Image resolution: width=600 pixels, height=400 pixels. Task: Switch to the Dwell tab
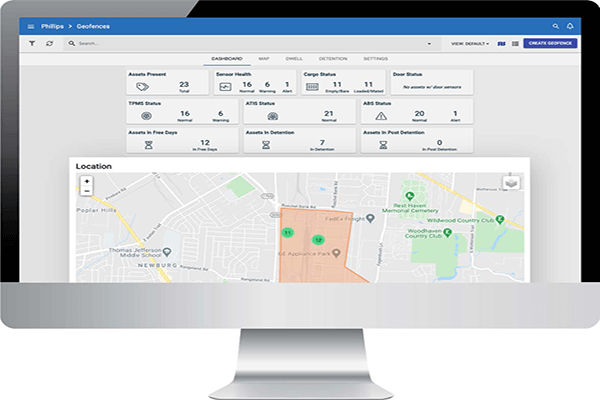coord(291,60)
